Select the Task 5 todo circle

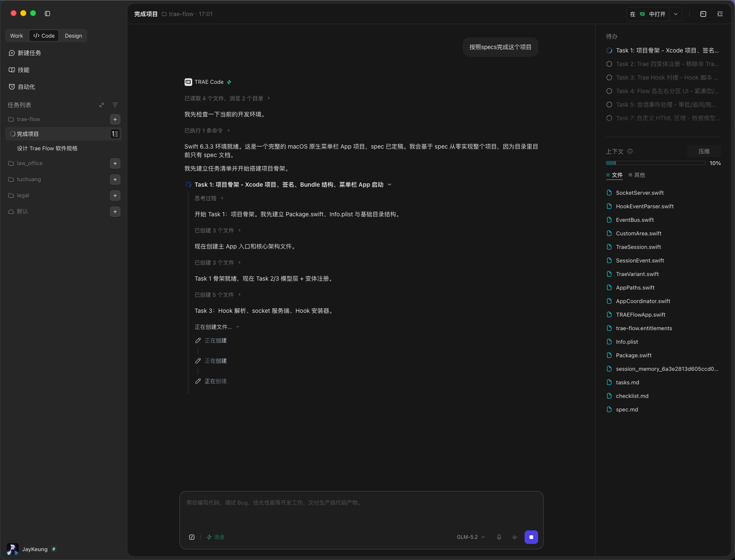pyautogui.click(x=609, y=105)
